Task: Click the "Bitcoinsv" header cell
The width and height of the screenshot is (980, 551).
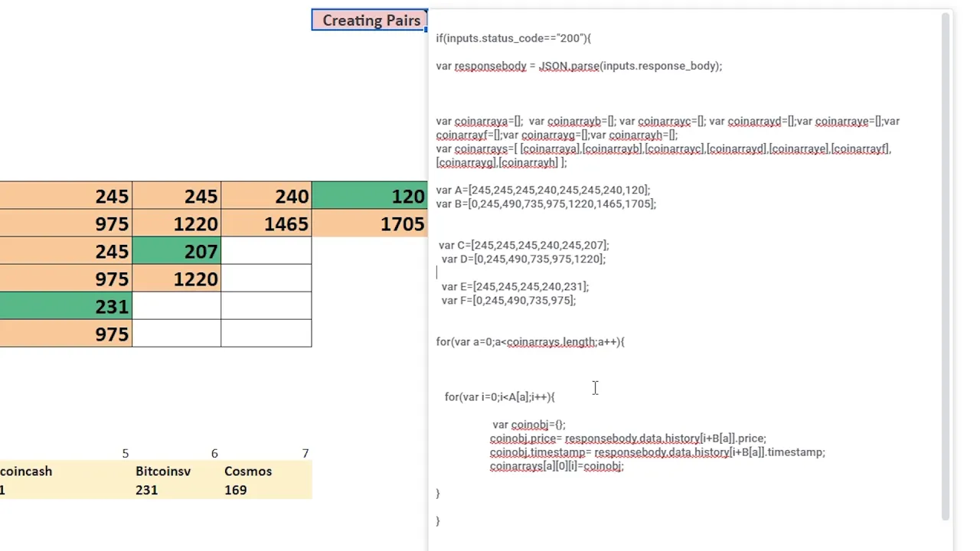Action: (163, 471)
